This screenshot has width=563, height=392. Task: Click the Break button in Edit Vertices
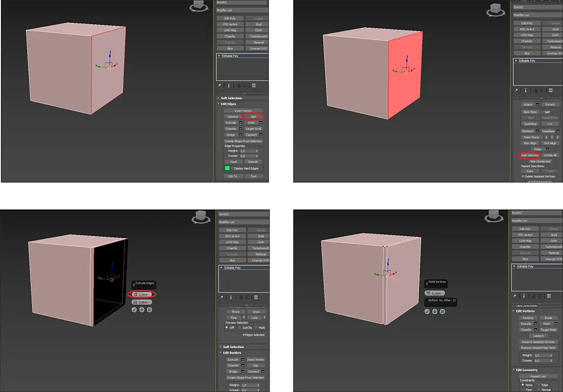click(548, 318)
